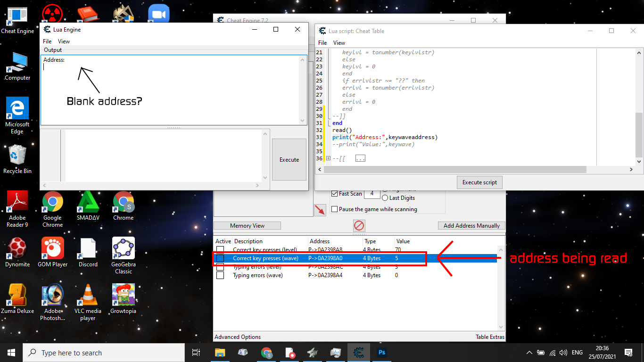
Task: Show hidden system tray icons
Action: (529, 353)
